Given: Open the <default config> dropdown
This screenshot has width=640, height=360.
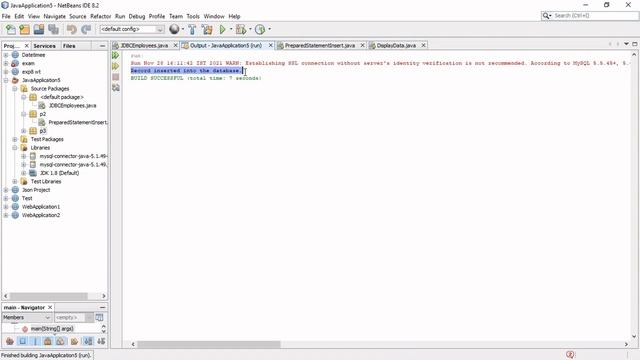Looking at the screenshot, I should coord(131,29).
